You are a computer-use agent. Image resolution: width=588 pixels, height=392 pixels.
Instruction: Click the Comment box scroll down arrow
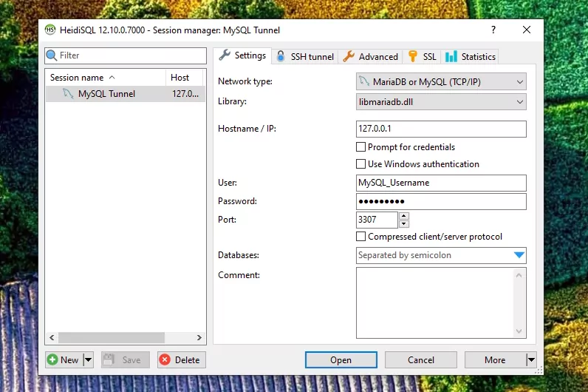pyautogui.click(x=519, y=331)
